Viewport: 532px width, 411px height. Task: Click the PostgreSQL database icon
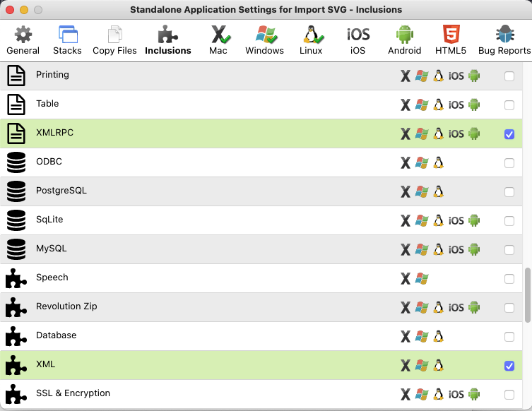coord(16,191)
